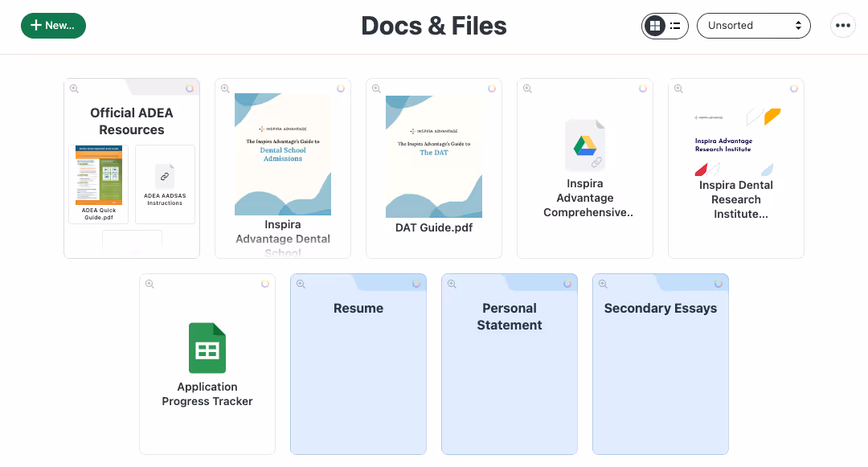Zoom into the Official ADEA Resources card
This screenshot has width=868, height=467.
pos(74,88)
